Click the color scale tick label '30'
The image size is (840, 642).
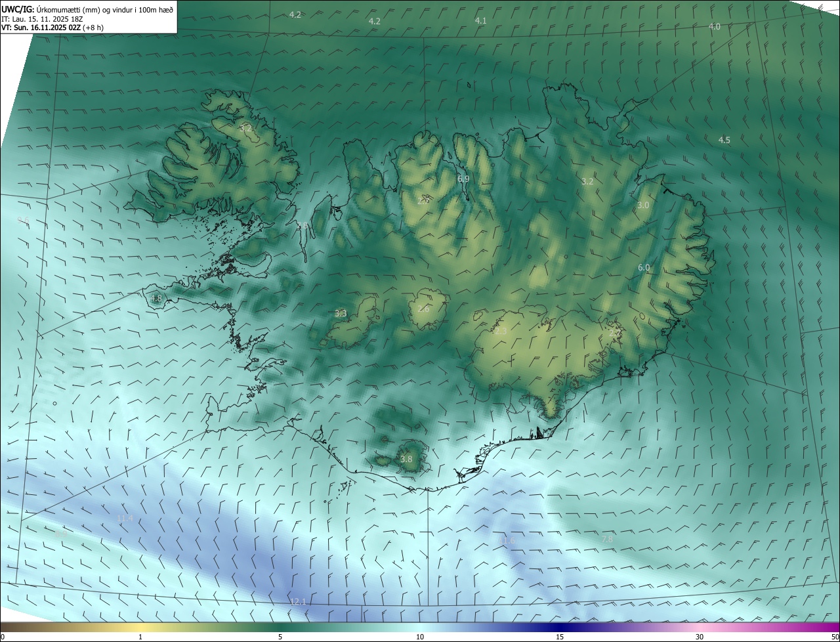click(x=700, y=637)
